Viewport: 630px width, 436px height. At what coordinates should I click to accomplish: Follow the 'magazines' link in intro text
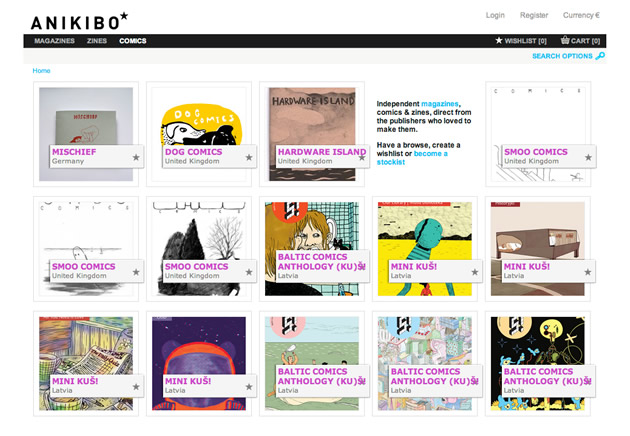click(x=440, y=104)
